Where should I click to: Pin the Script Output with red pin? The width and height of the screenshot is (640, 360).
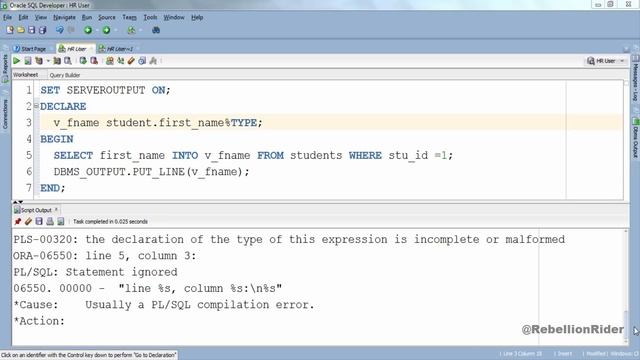click(18, 221)
